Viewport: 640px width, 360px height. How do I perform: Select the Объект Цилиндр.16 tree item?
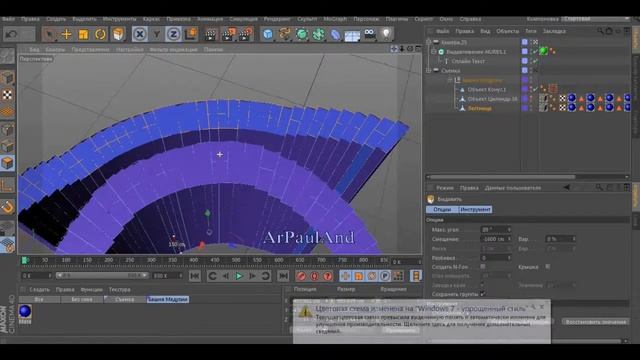pyautogui.click(x=492, y=99)
